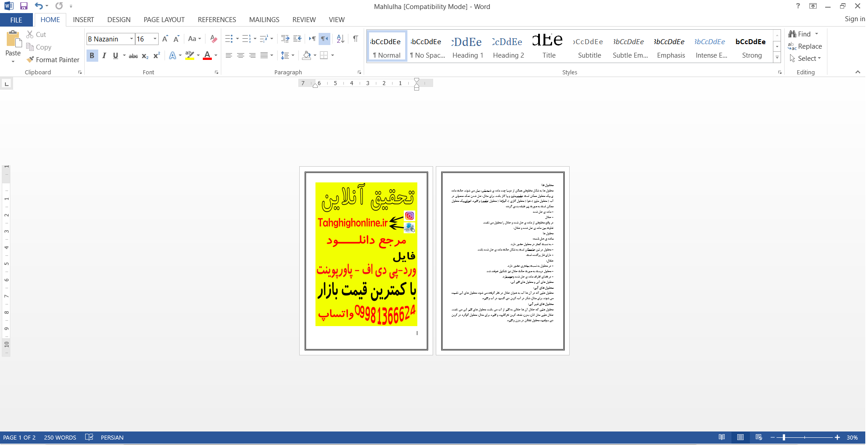Click zoom in plus button

tap(837, 437)
